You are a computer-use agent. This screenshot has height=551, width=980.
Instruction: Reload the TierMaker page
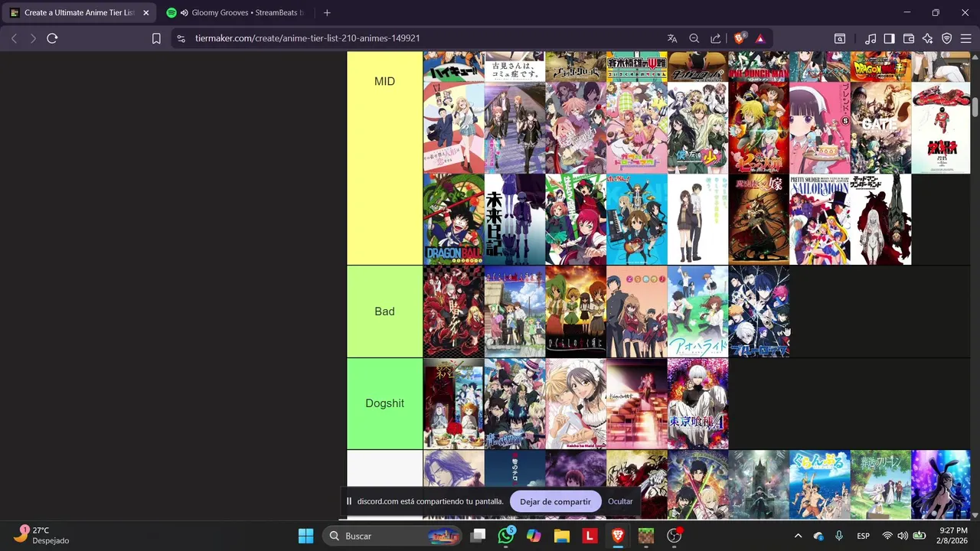52,38
